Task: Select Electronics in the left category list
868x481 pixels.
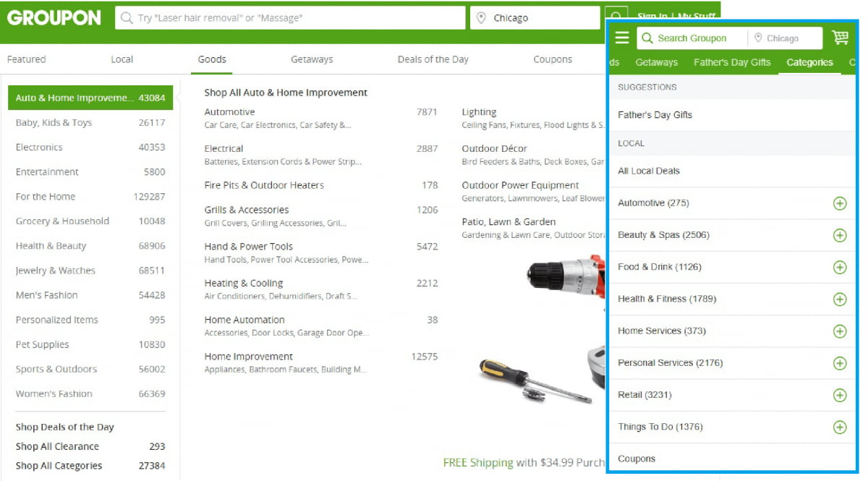Action: pyautogui.click(x=39, y=148)
